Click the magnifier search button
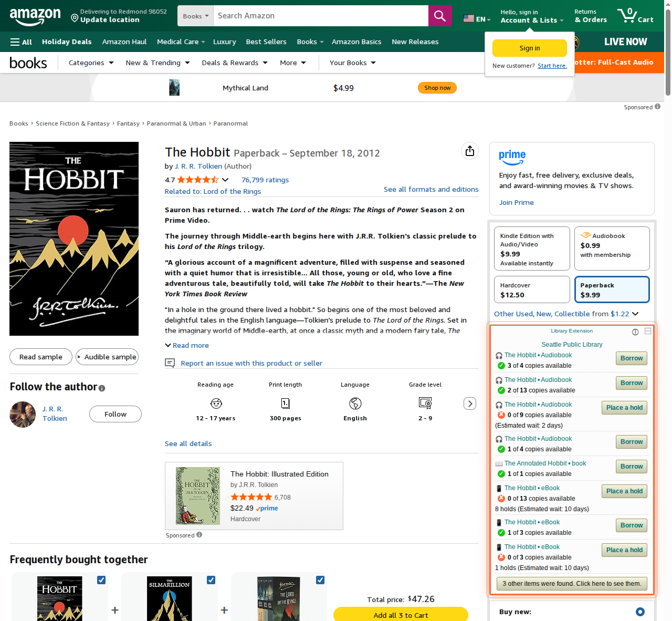The width and height of the screenshot is (672, 621). pos(440,16)
